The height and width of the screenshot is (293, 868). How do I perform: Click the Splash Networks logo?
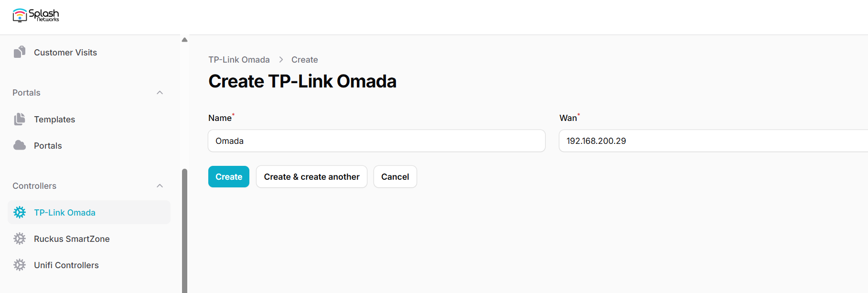[x=36, y=15]
